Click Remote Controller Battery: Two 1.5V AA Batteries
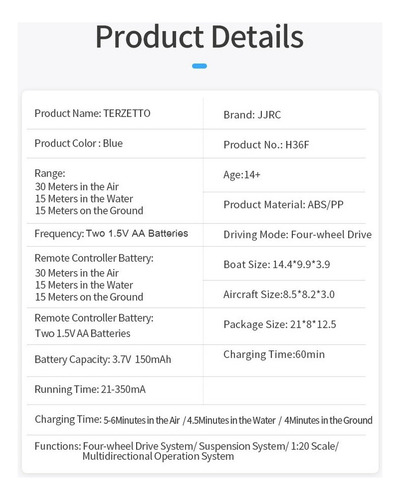The height and width of the screenshot is (500, 400). (94, 326)
